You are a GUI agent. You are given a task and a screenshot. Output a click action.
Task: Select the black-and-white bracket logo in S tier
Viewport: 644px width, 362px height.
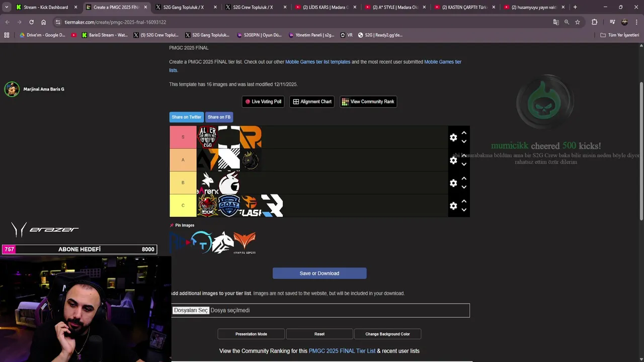[x=229, y=137]
